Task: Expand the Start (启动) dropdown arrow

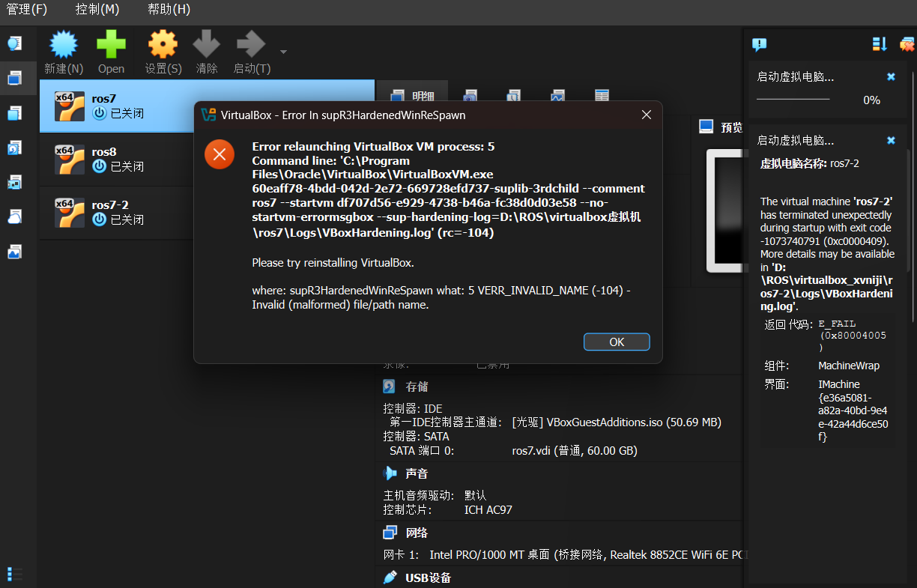Action: point(283,52)
